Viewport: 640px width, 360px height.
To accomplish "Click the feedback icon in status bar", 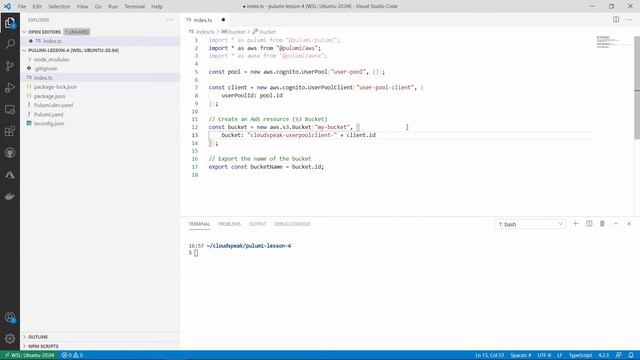I will 618,355.
